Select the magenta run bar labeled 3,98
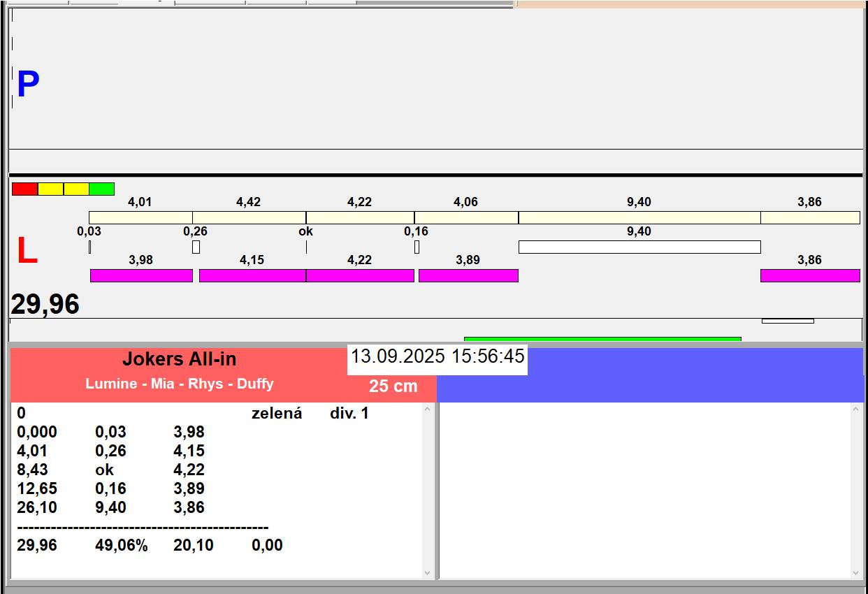The width and height of the screenshot is (868, 594). (x=141, y=275)
